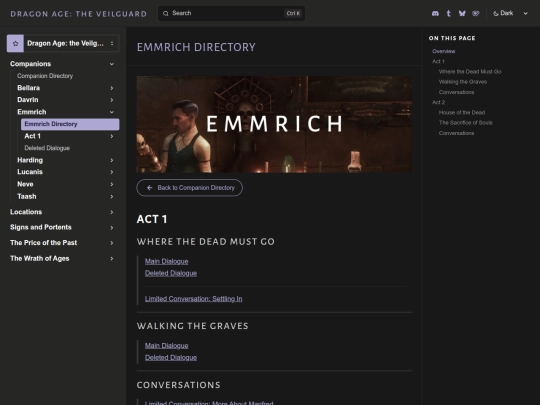The image size is (540, 405).
Task: Select Emmrich Directory sidebar item
Action: 70,124
